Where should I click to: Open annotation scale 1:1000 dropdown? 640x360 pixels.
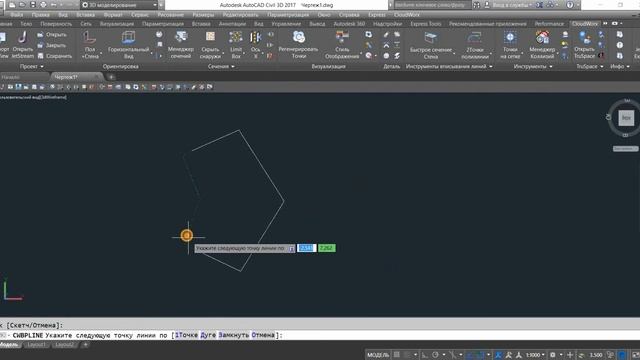pos(535,355)
